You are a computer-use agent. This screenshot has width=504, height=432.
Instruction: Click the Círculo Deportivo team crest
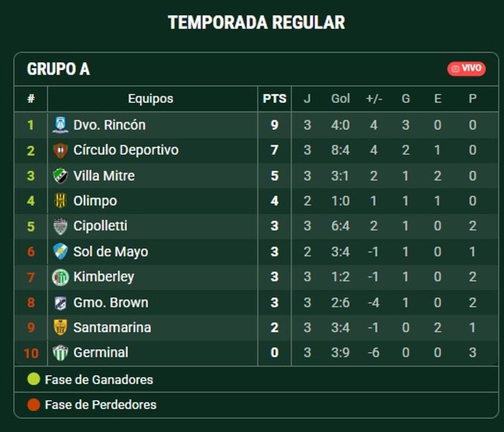pos(60,151)
